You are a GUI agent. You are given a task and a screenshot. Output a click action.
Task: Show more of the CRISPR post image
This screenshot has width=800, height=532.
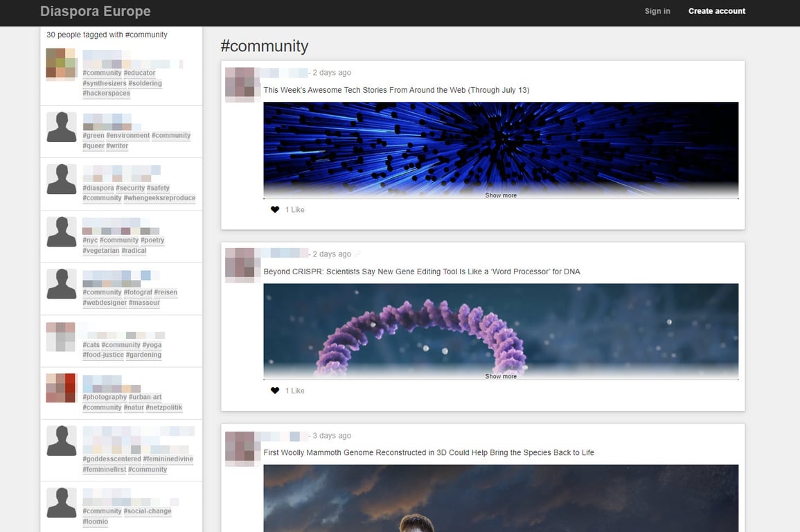click(x=500, y=376)
